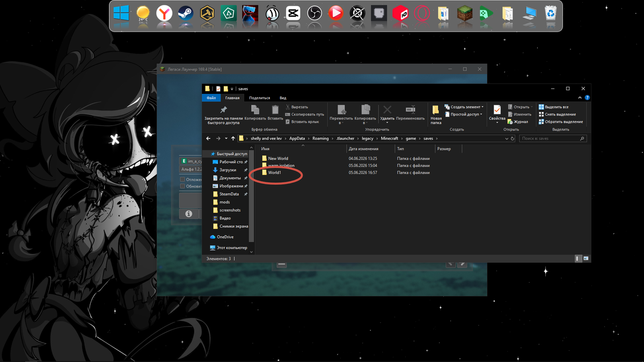Open Копировать в dropdown

(365, 114)
